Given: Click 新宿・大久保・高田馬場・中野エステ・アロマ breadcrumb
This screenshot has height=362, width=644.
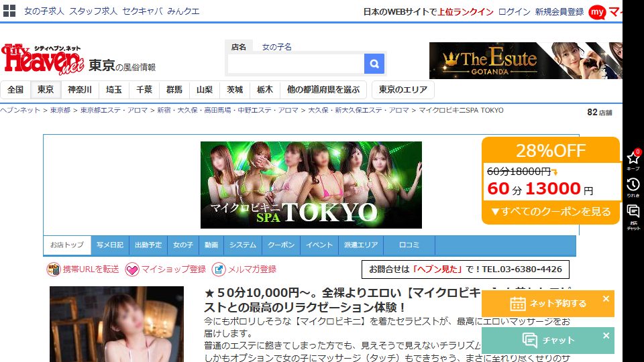Looking at the screenshot, I should tap(227, 110).
